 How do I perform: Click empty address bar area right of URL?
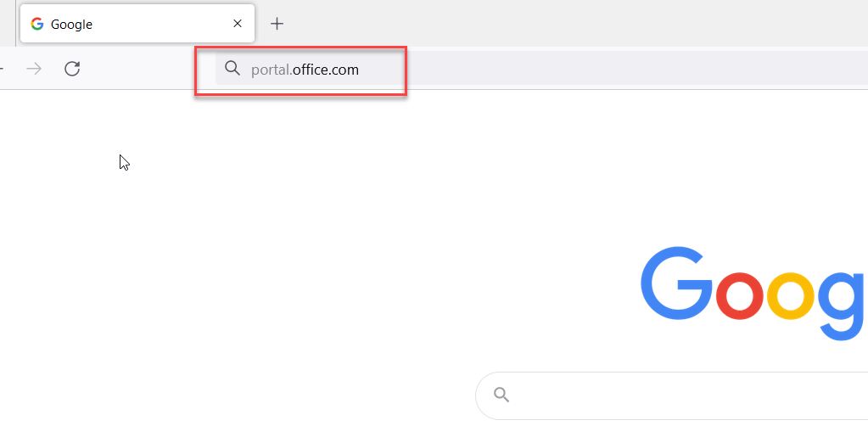(609, 70)
